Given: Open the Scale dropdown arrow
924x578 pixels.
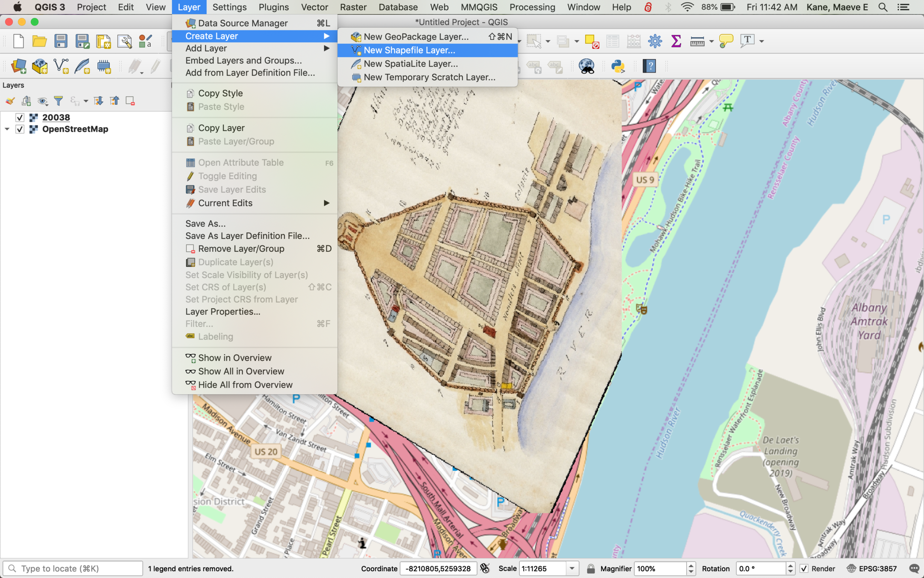Looking at the screenshot, I should click(x=572, y=569).
